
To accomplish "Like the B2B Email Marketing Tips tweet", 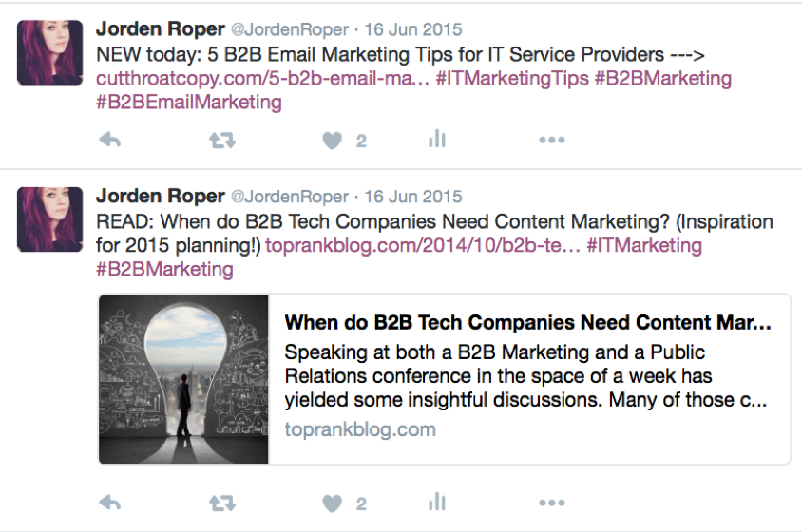I will (333, 141).
